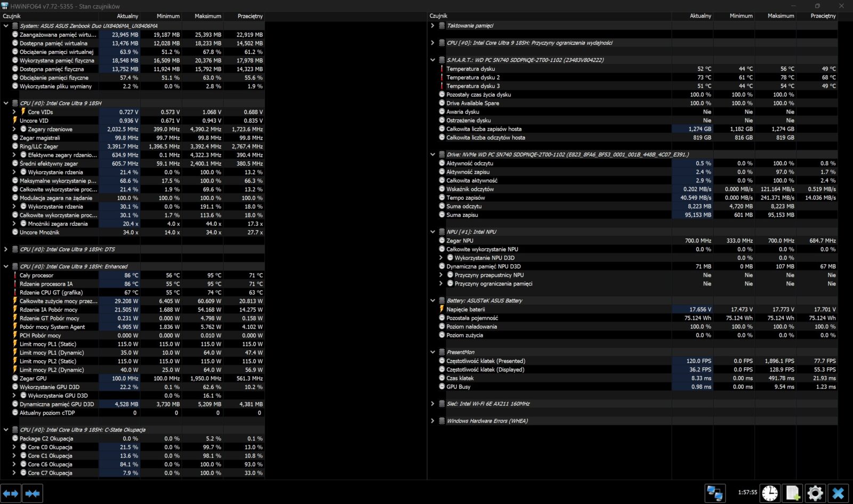Image resolution: width=853 pixels, height=504 pixels.
Task: Reset sensor values with the clock icon
Action: click(x=769, y=493)
